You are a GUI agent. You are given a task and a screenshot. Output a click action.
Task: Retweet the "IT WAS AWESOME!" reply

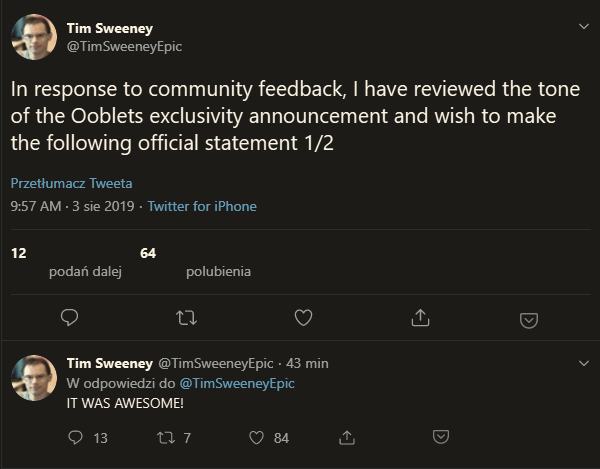click(166, 437)
